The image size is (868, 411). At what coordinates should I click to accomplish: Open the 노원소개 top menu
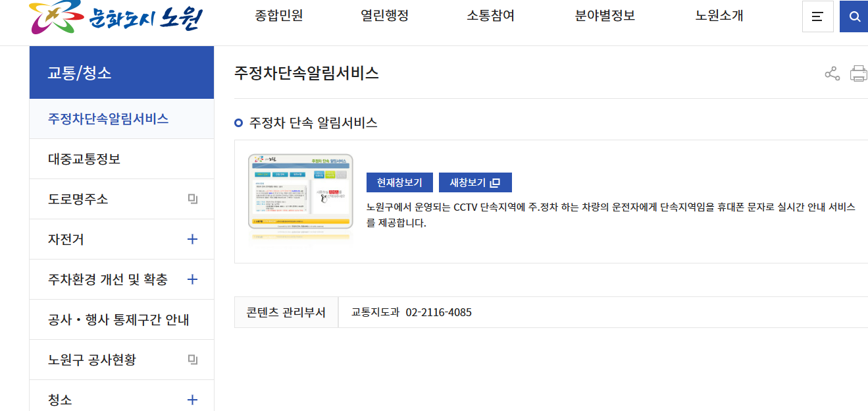(x=719, y=16)
